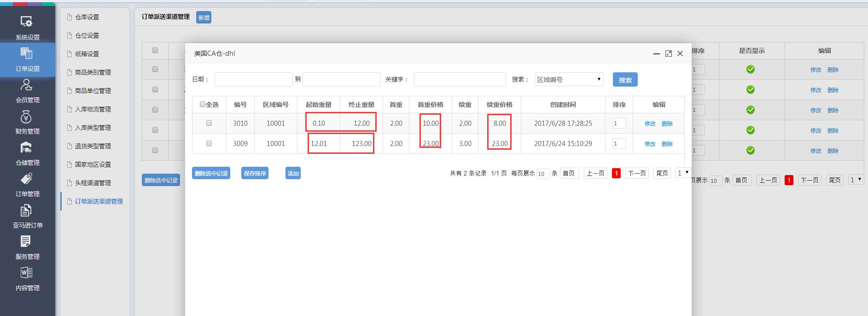The image size is (868, 316).
Task: Click 删除 link for row 3009
Action: (667, 144)
